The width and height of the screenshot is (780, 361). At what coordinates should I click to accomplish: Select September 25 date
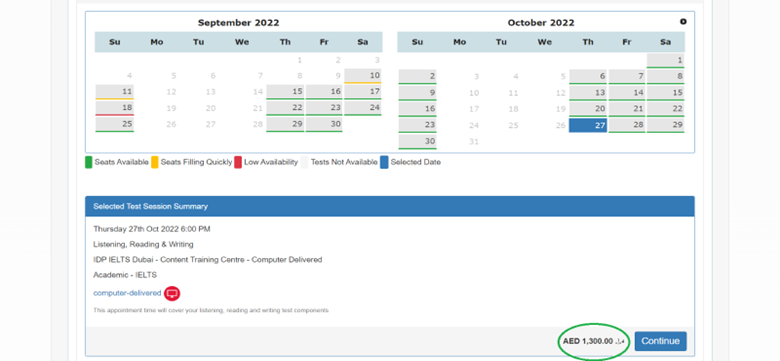click(x=114, y=124)
